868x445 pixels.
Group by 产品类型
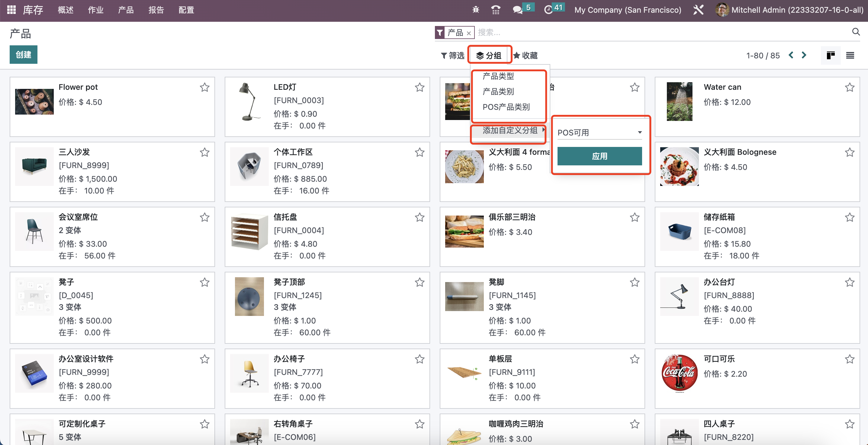pos(498,76)
